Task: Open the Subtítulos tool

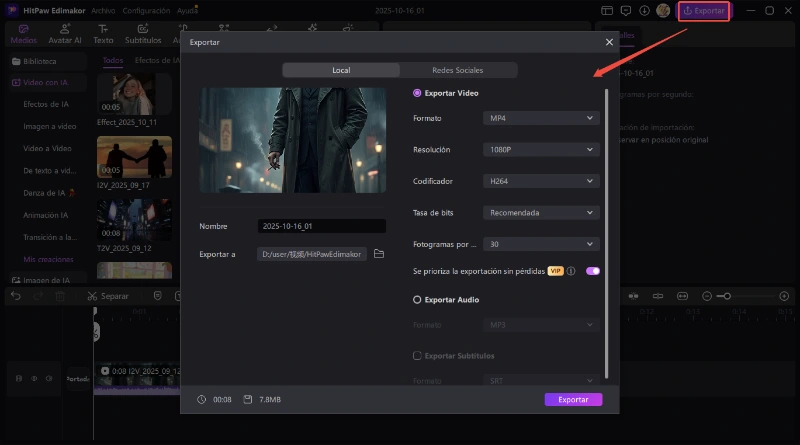Action: (143, 34)
